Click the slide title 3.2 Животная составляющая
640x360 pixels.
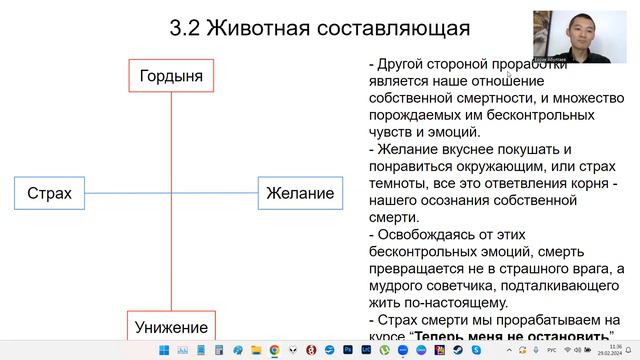pos(320,28)
